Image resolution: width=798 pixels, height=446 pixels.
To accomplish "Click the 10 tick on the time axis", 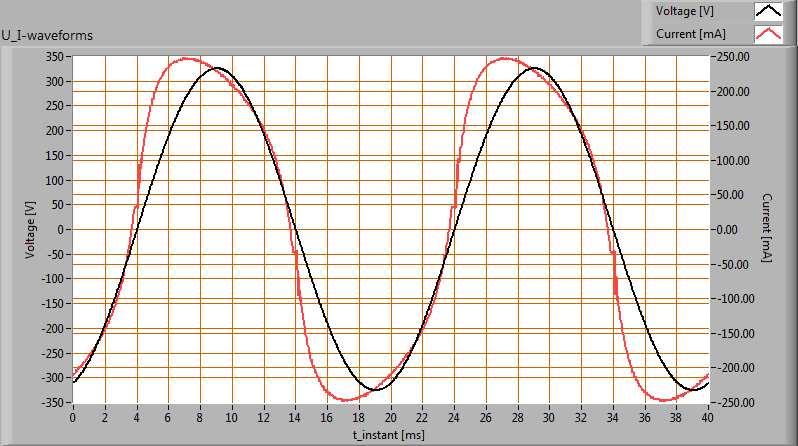I will (231, 416).
